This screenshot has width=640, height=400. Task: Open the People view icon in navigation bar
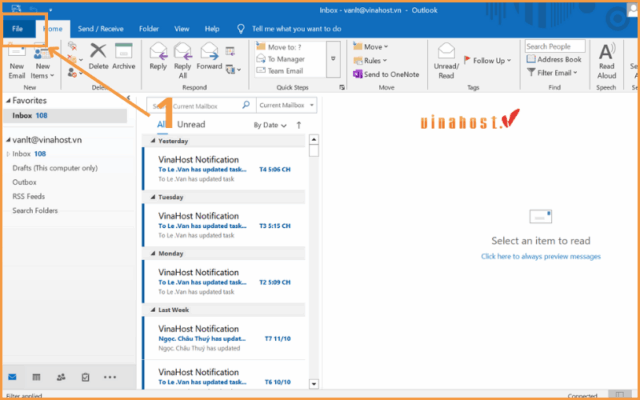61,377
